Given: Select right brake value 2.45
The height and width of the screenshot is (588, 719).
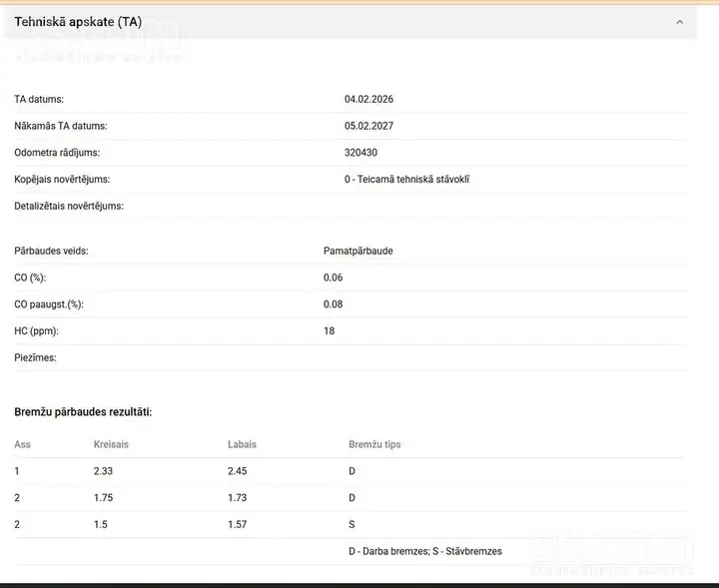Looking at the screenshot, I should [x=238, y=471].
